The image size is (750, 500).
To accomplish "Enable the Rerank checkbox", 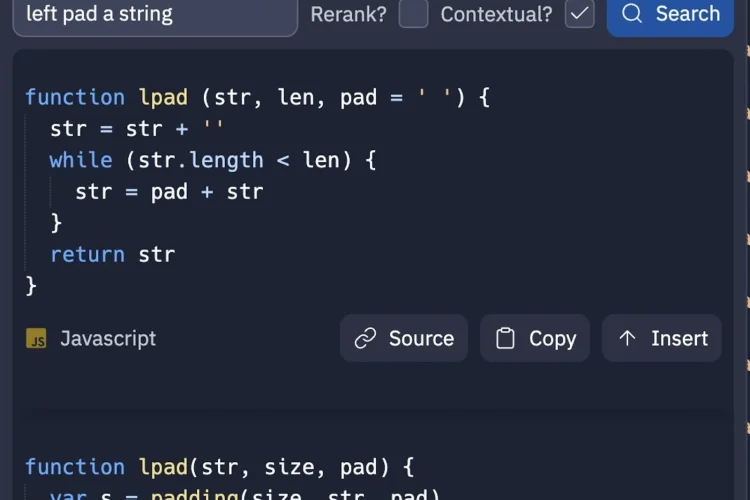I will [413, 14].
